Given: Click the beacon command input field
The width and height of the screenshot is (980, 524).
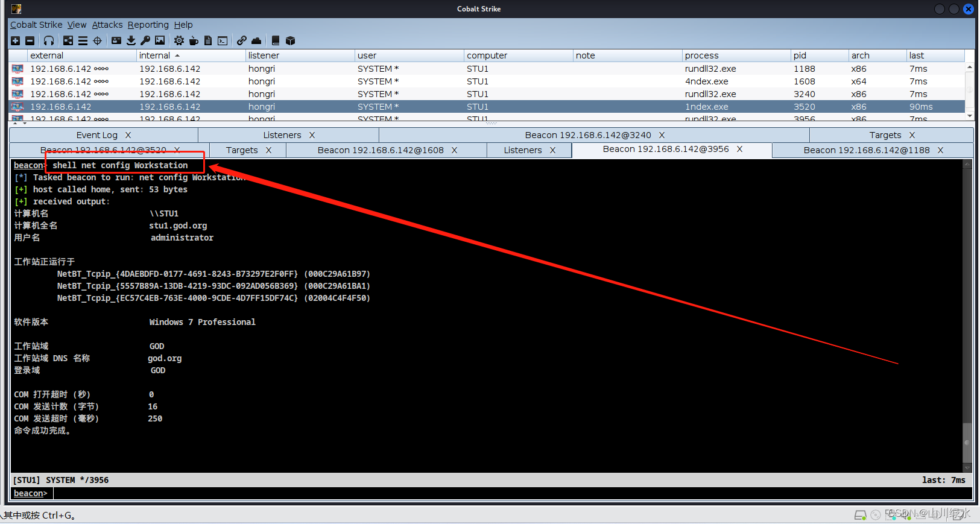Looking at the screenshot, I should (512, 493).
